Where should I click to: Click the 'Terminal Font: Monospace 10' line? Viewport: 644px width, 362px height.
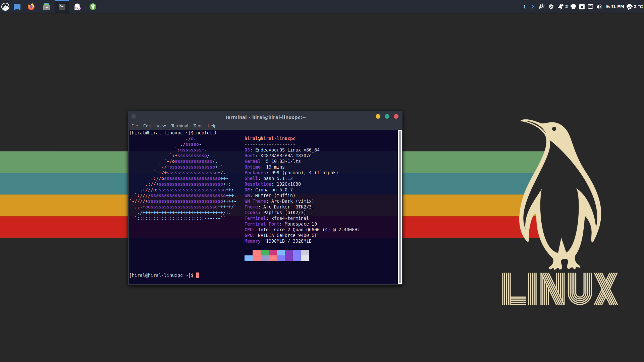point(281,224)
